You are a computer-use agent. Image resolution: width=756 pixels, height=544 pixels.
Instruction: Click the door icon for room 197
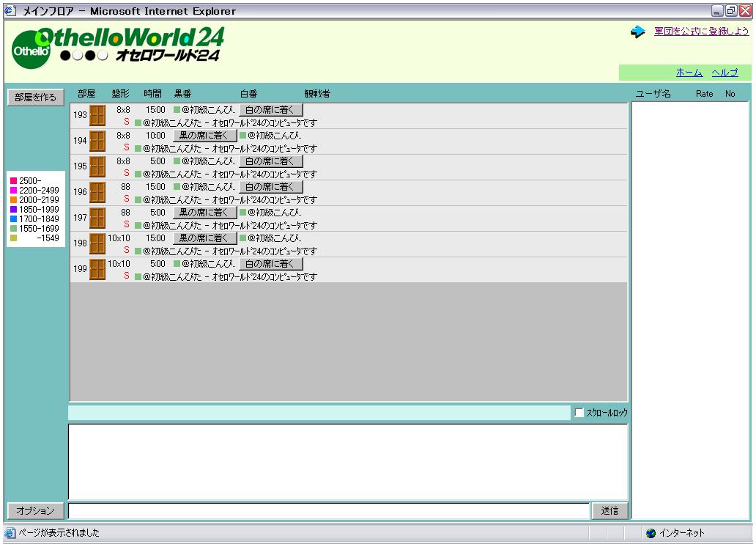point(97,218)
